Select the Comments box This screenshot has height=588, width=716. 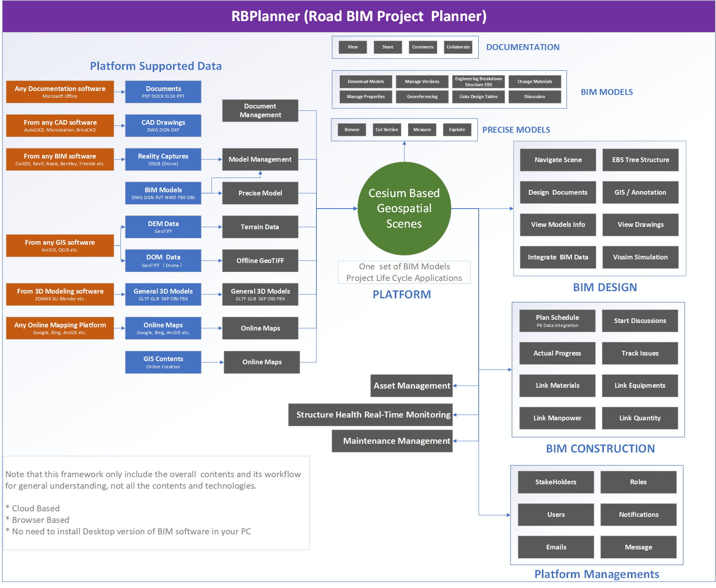[x=423, y=47]
